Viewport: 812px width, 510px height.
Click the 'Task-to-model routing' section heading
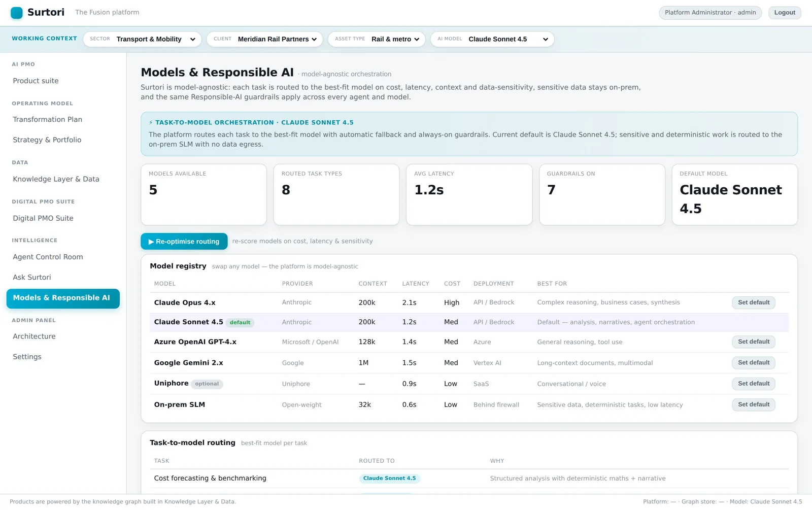(192, 443)
